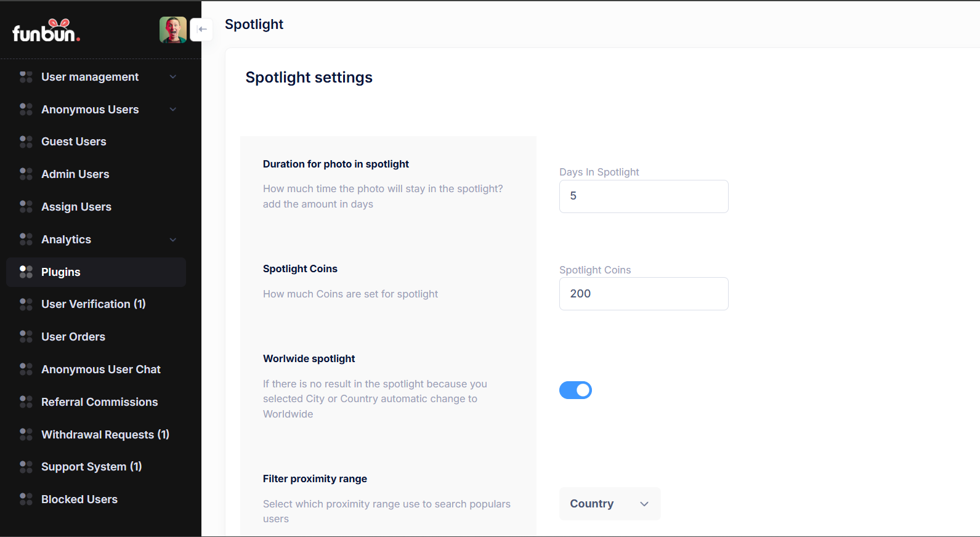Click the Days In Spotlight field
The height and width of the screenshot is (537, 980).
[643, 196]
